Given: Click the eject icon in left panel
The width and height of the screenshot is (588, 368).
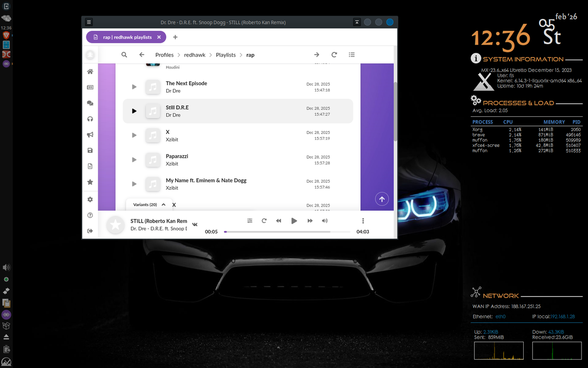Looking at the screenshot, I should click(x=6, y=337).
